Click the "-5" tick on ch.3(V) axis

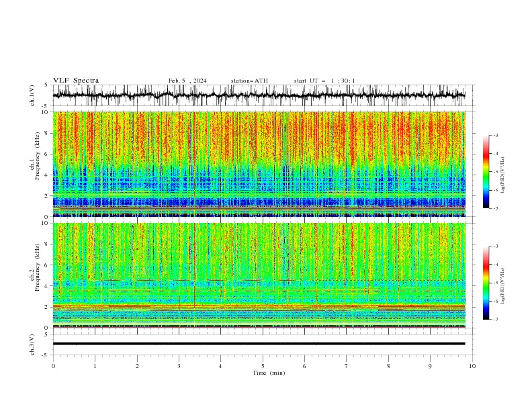point(46,355)
